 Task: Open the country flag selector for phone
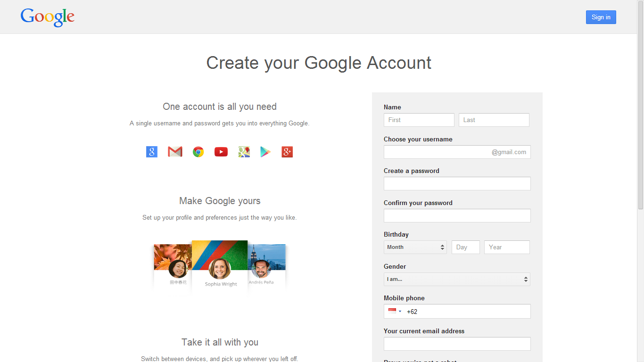[x=395, y=311]
